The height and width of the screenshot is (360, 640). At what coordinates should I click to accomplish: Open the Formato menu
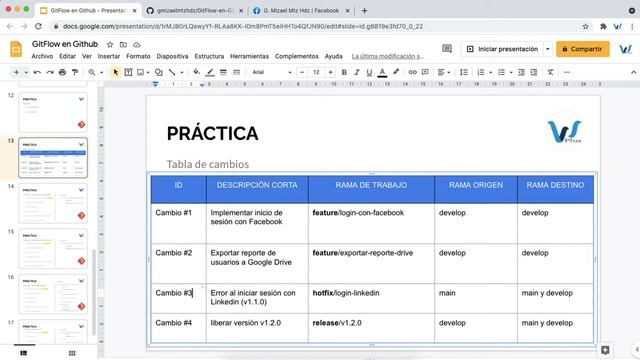coord(138,56)
